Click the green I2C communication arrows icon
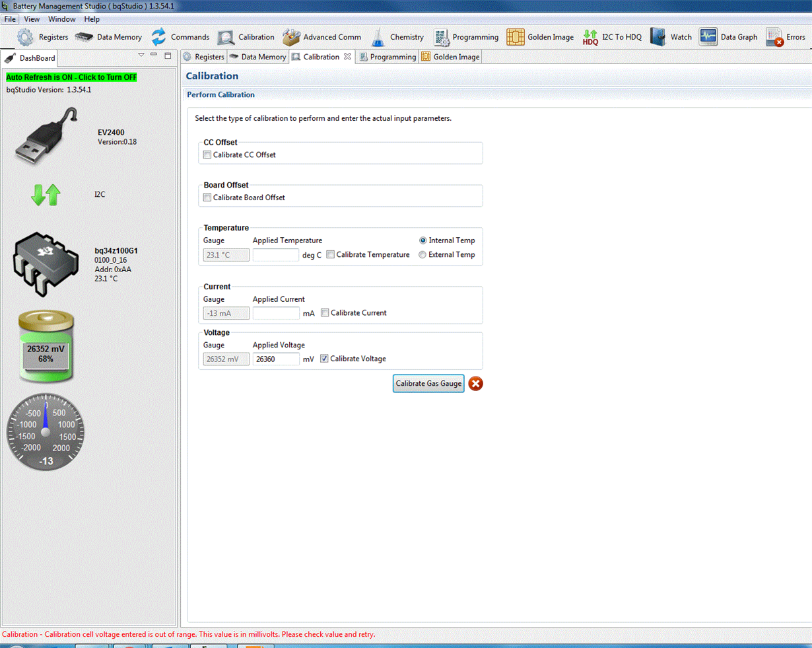 (46, 194)
